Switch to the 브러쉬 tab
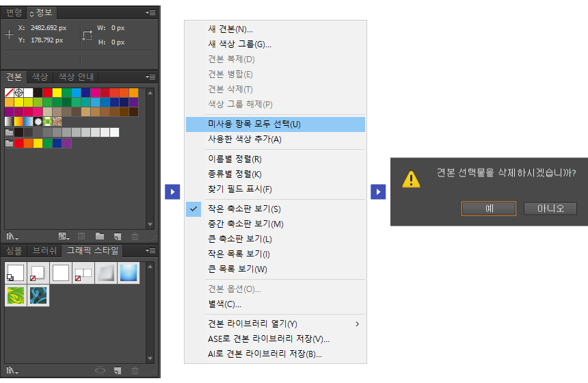Screen dimensions: 588x383 coord(44,250)
